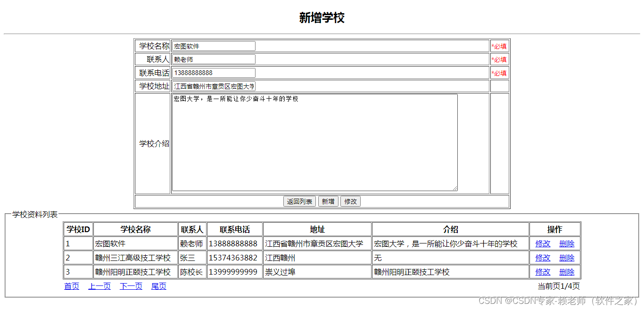Select the 江西赣州 address cell
This screenshot has width=644, height=310.
click(x=317, y=258)
